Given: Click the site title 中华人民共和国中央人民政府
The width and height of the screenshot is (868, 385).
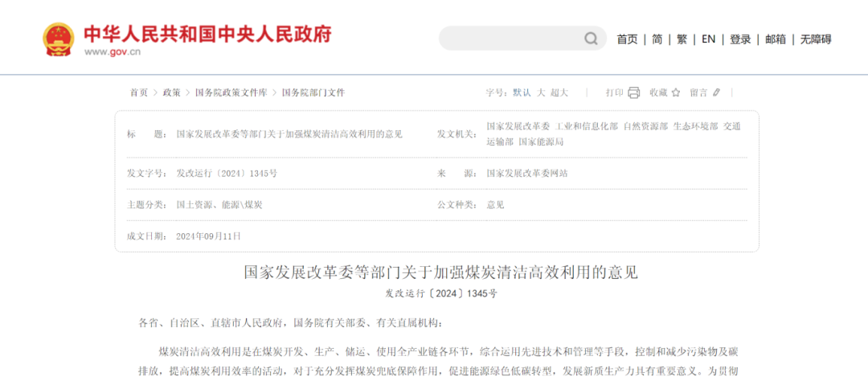Looking at the screenshot, I should pyautogui.click(x=207, y=34).
